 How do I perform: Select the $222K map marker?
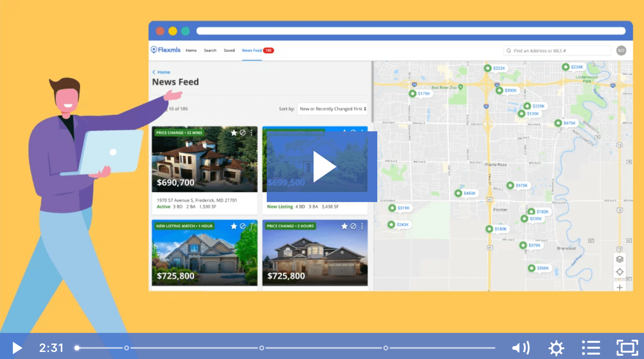click(x=495, y=68)
